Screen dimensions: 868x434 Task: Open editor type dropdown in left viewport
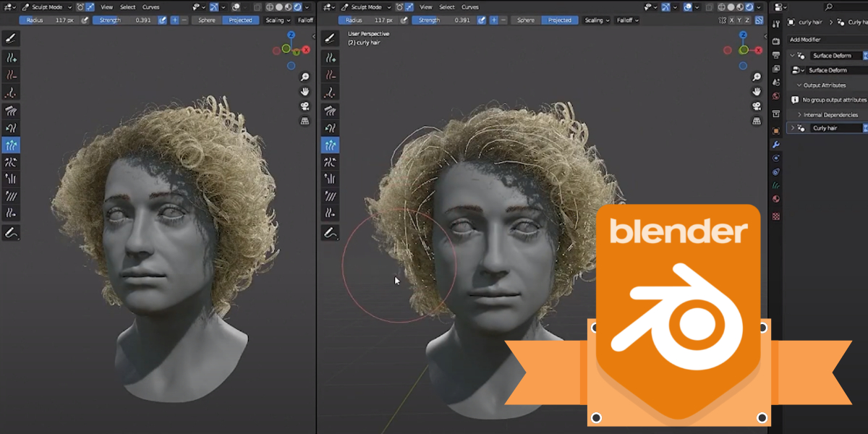point(10,7)
